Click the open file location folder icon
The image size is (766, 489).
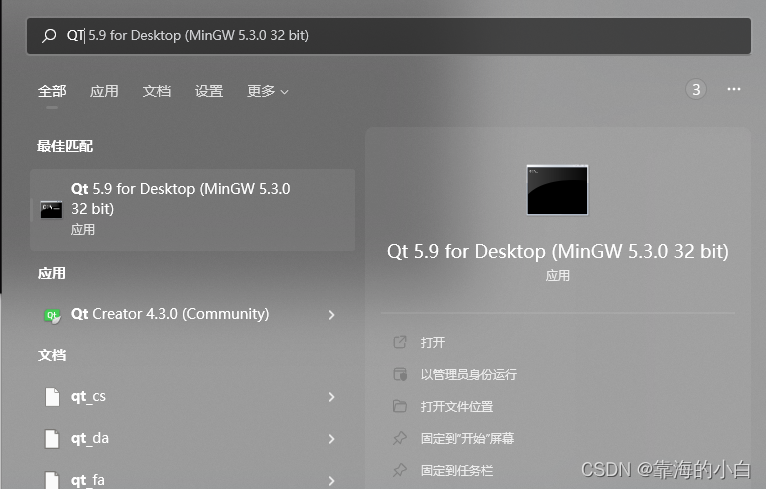(x=400, y=407)
